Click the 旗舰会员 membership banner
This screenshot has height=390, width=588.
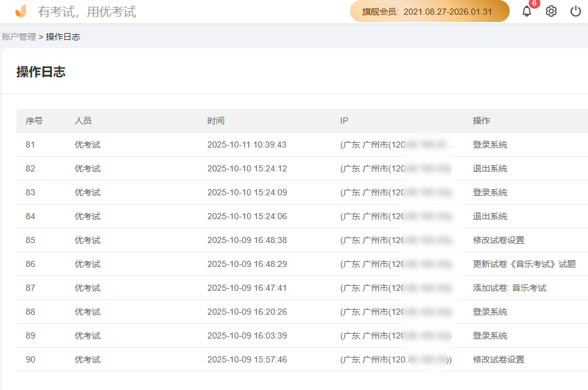pos(430,11)
